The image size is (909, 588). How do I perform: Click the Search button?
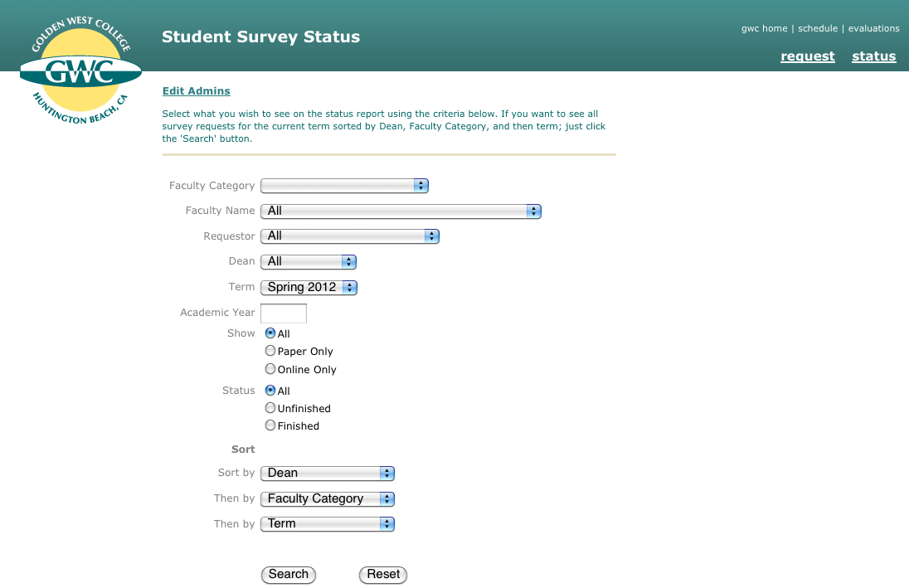tap(288, 574)
